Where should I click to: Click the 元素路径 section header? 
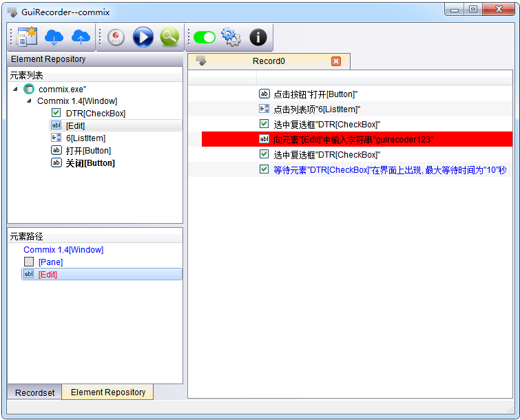pos(95,237)
